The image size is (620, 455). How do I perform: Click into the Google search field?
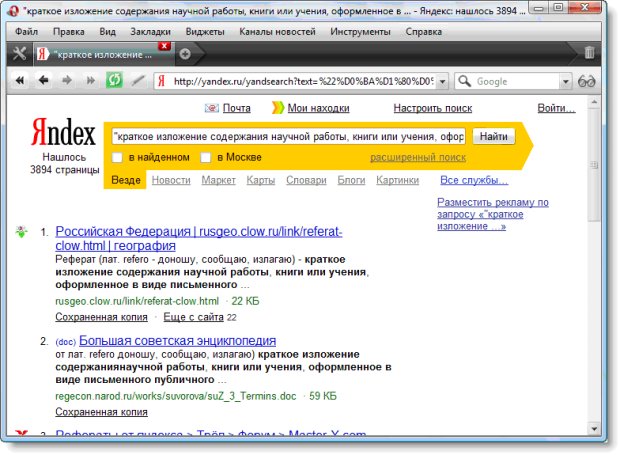[x=516, y=82]
